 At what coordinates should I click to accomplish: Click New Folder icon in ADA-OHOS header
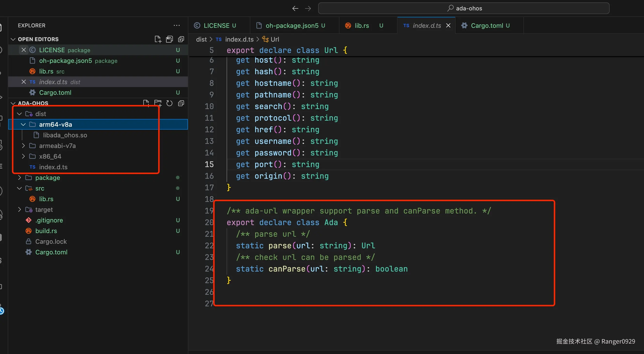point(158,103)
